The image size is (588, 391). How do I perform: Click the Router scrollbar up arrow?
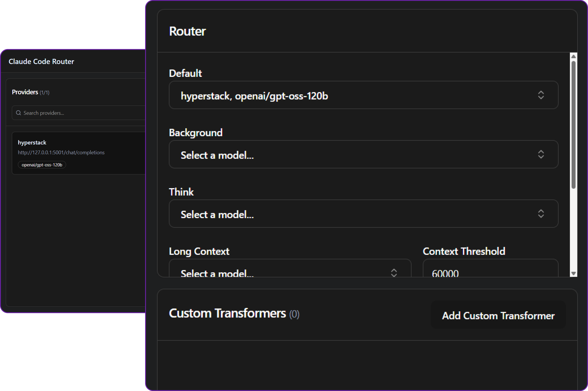pos(573,57)
